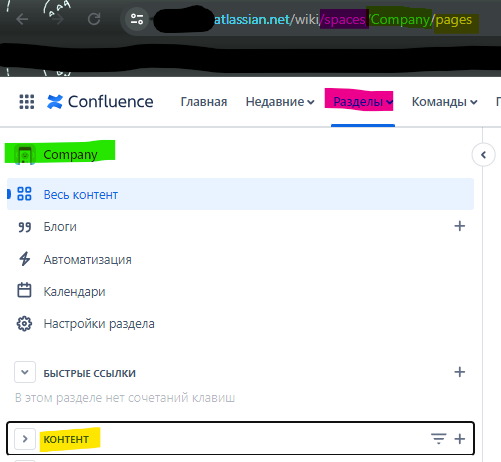Reload the page with refresh icon
Image resolution: width=501 pixels, height=462 pixels.
pos(94,19)
